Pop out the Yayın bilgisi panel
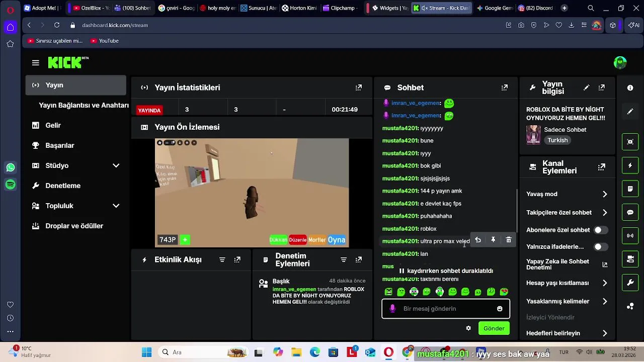Image resolution: width=644 pixels, height=362 pixels. coord(602,87)
